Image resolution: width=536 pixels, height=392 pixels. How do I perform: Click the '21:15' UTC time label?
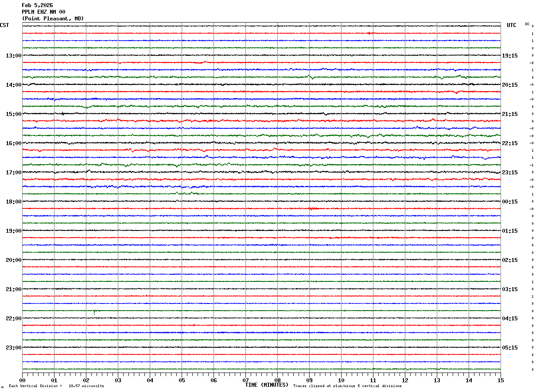click(x=509, y=114)
